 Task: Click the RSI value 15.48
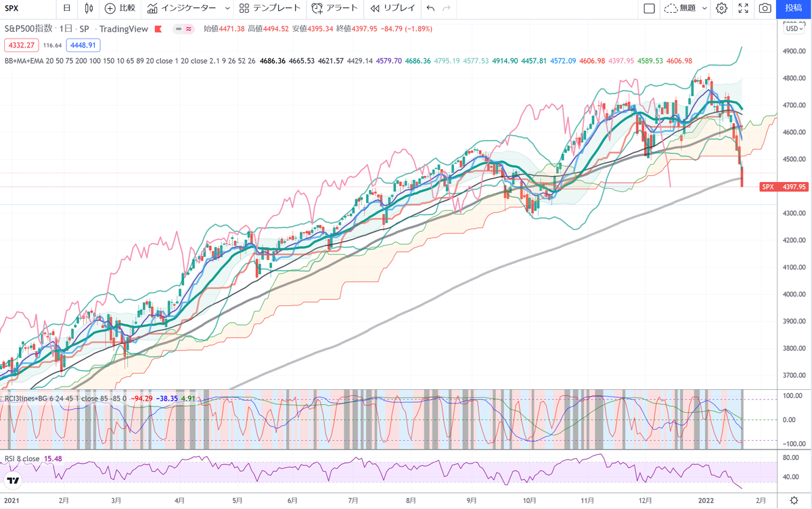53,458
